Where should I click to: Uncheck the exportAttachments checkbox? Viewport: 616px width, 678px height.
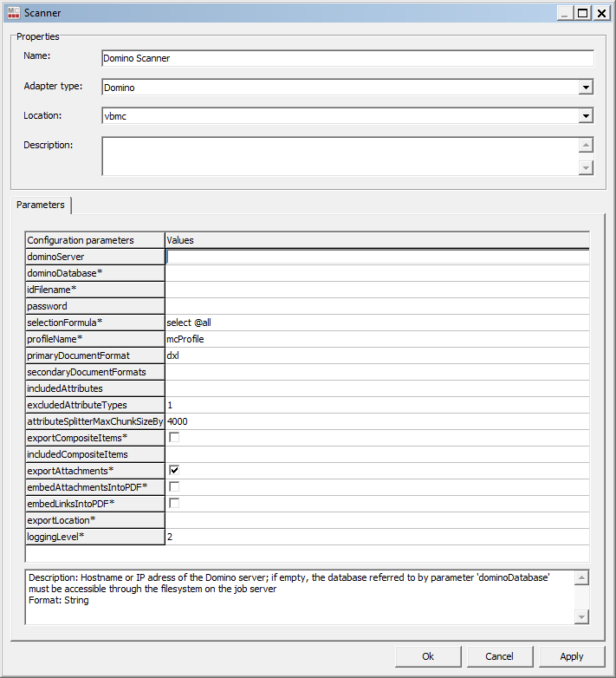pyautogui.click(x=174, y=470)
